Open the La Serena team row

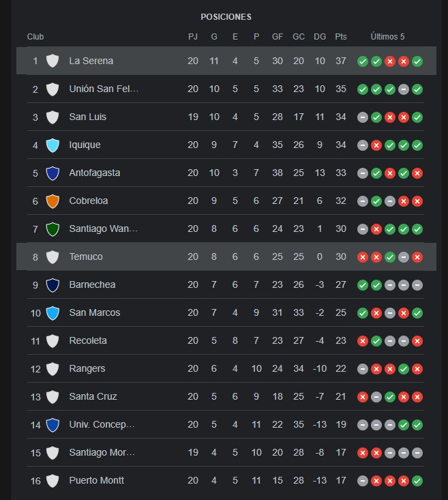[226, 61]
